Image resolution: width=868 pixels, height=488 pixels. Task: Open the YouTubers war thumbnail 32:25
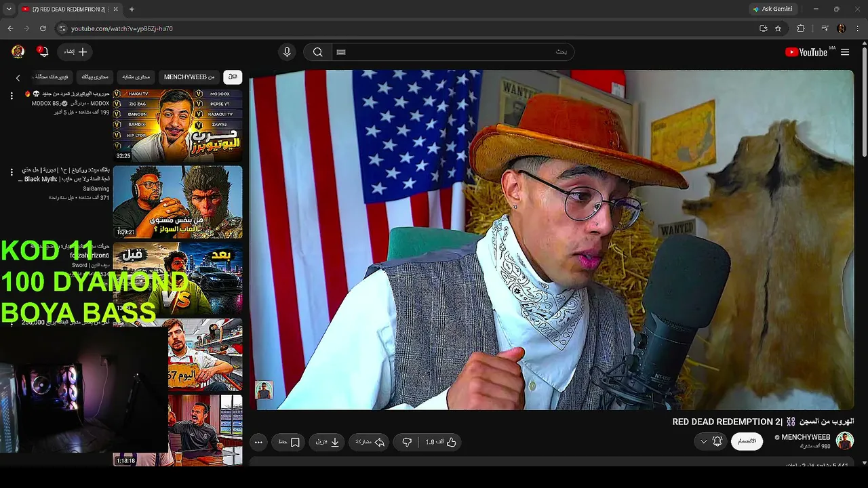pyautogui.click(x=178, y=125)
